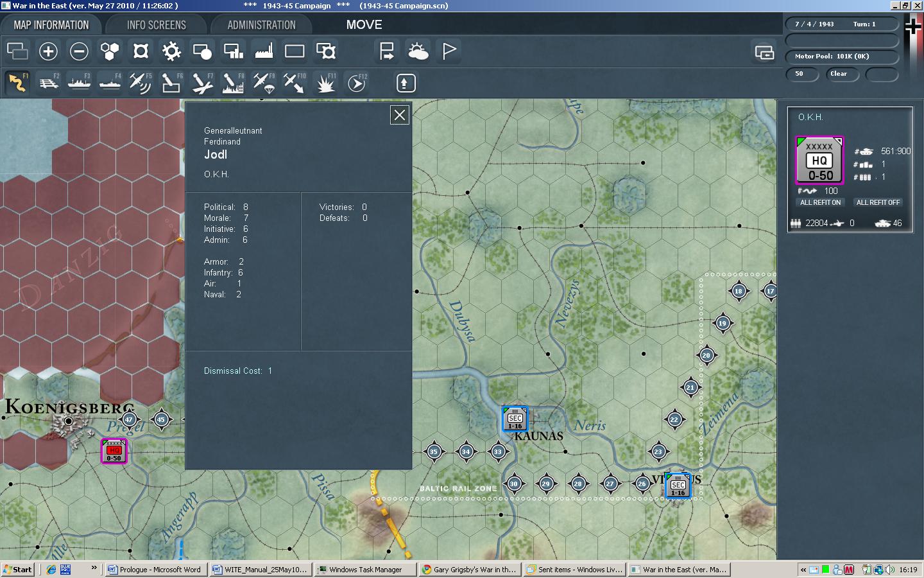Switch to Windows Task Manager taskbar item

pos(366,569)
